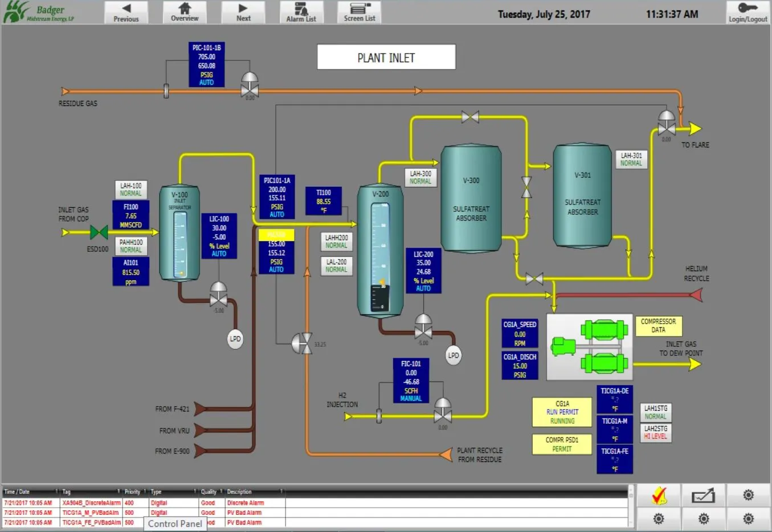This screenshot has height=532, width=772.
Task: Click the COMPR PSD1 PERMIT button
Action: [562, 444]
